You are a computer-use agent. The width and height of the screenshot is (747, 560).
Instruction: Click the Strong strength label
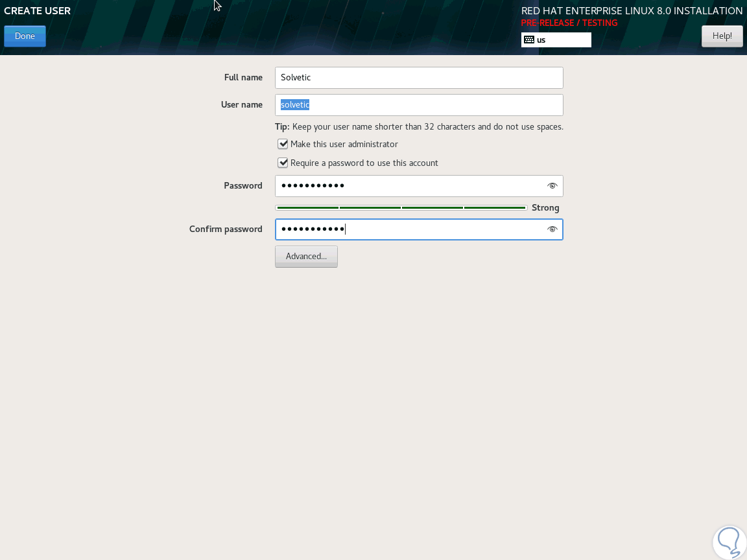pyautogui.click(x=545, y=207)
